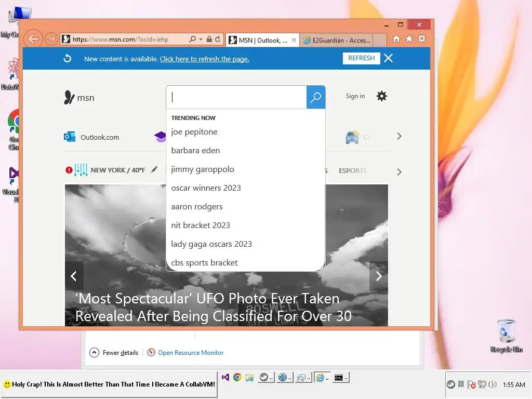Open a new blank tab button
The width and height of the screenshot is (532, 399).
point(380,40)
